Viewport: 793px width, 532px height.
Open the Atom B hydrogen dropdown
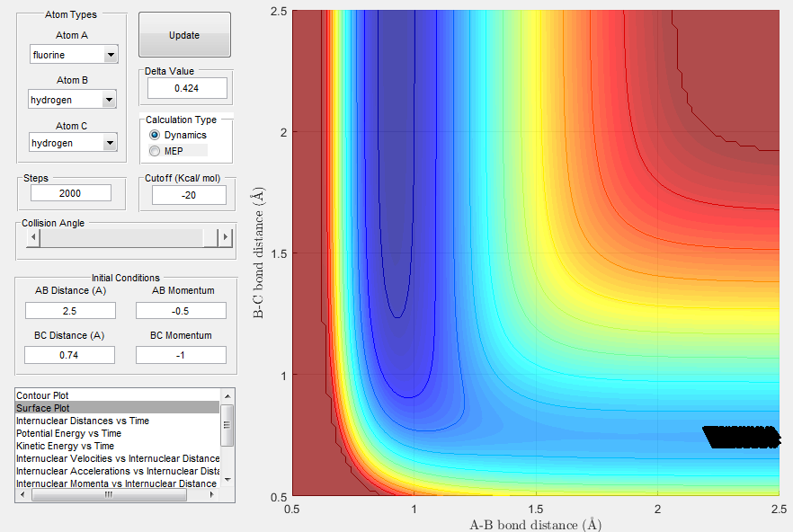pos(72,100)
